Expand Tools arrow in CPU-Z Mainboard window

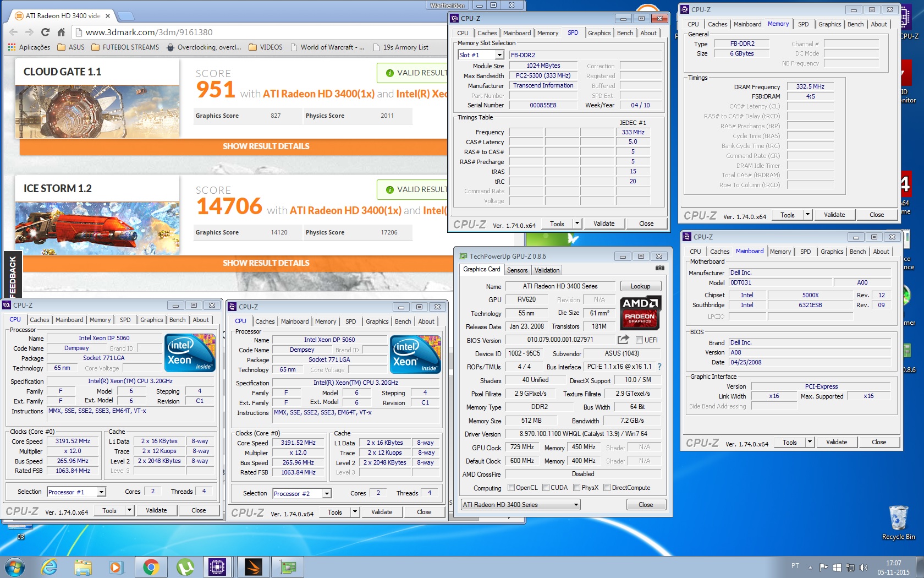pyautogui.click(x=810, y=442)
